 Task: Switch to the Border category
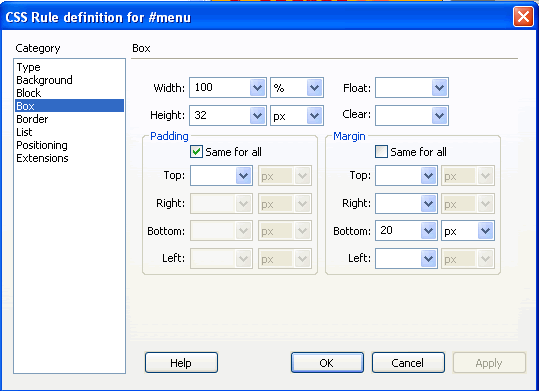pos(32,119)
